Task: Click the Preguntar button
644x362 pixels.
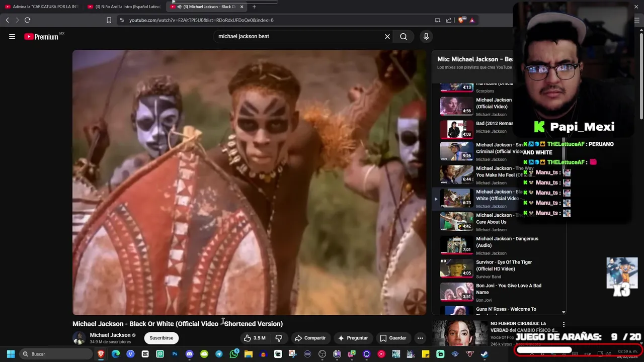Action: click(353, 338)
